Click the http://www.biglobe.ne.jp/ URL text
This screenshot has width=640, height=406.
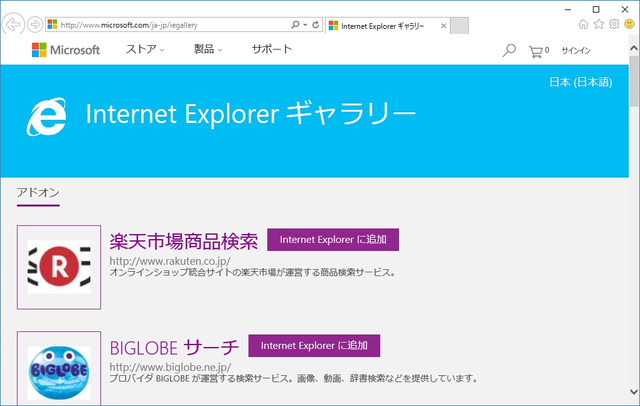[x=170, y=367]
